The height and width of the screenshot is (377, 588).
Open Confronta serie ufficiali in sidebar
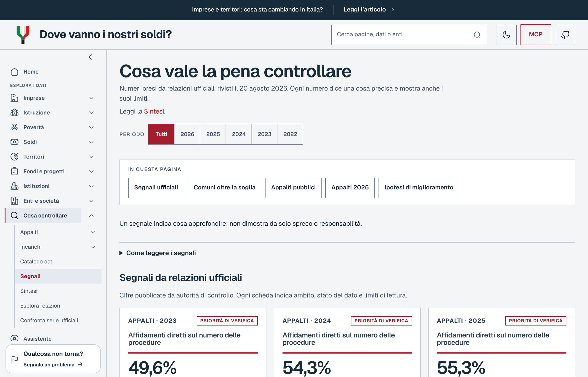tap(58, 320)
